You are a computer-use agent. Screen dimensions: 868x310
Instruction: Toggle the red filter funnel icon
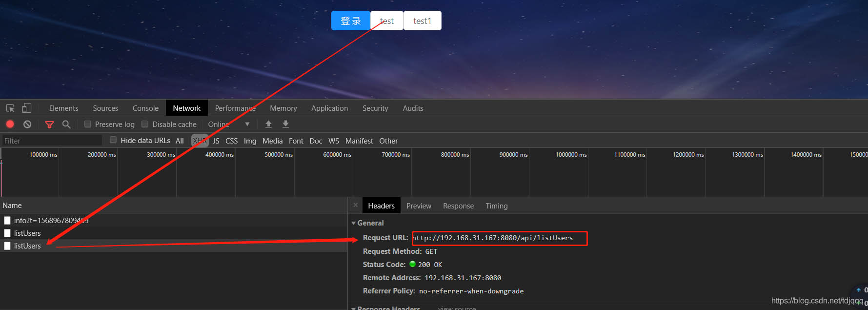click(x=49, y=124)
